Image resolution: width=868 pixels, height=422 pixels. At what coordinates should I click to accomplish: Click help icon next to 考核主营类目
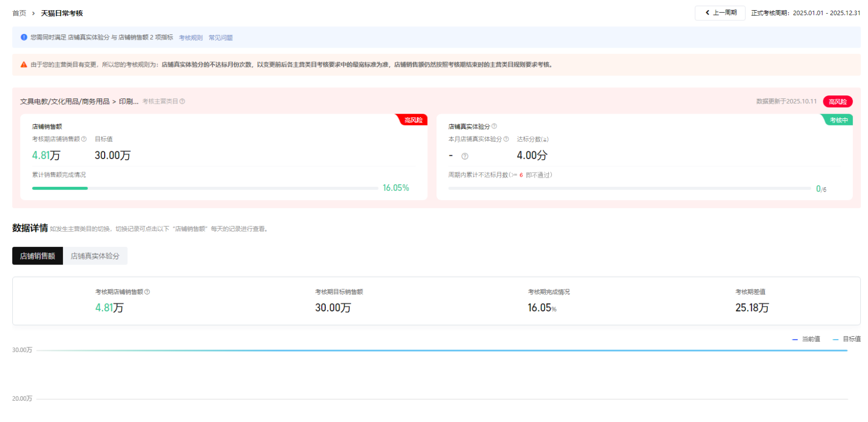click(x=182, y=102)
